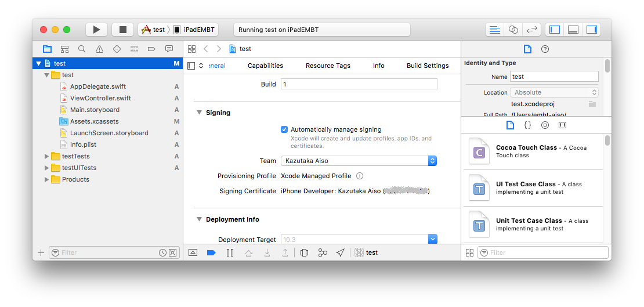This screenshot has width=644, height=307.
Task: Uncheck Automatically manage signing
Action: tap(284, 129)
